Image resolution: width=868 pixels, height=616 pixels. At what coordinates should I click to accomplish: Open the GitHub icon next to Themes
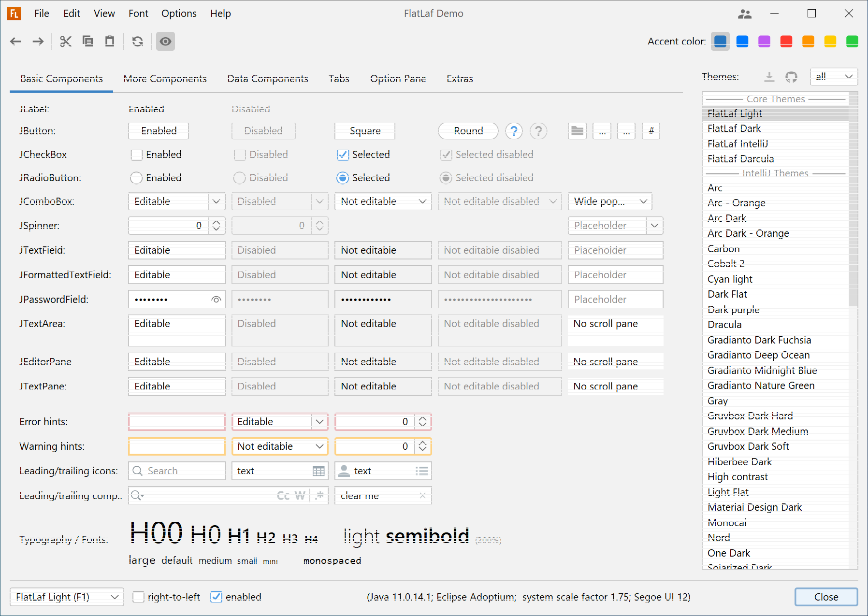791,77
